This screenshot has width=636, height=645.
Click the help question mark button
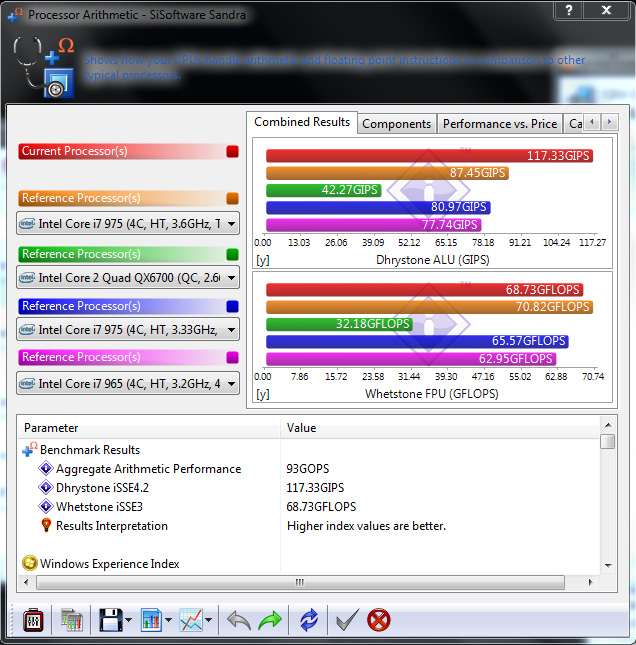[569, 10]
